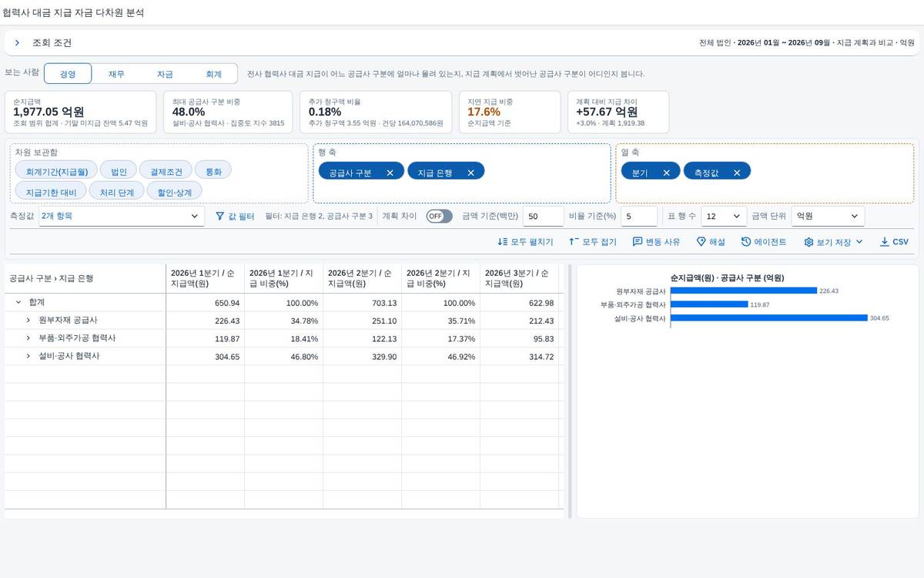Click 모두 펼치기 to expand all rows
This screenshot has width=924, height=578.
(x=525, y=242)
